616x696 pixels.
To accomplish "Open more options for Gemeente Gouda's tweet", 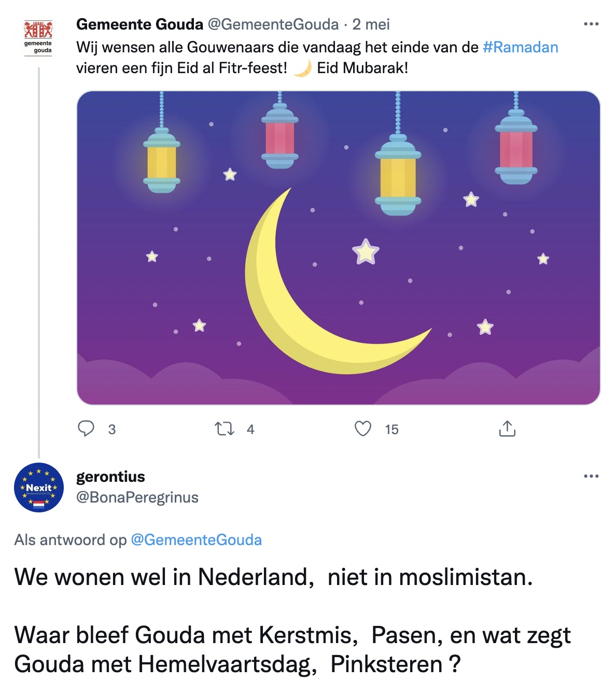I will tap(591, 24).
